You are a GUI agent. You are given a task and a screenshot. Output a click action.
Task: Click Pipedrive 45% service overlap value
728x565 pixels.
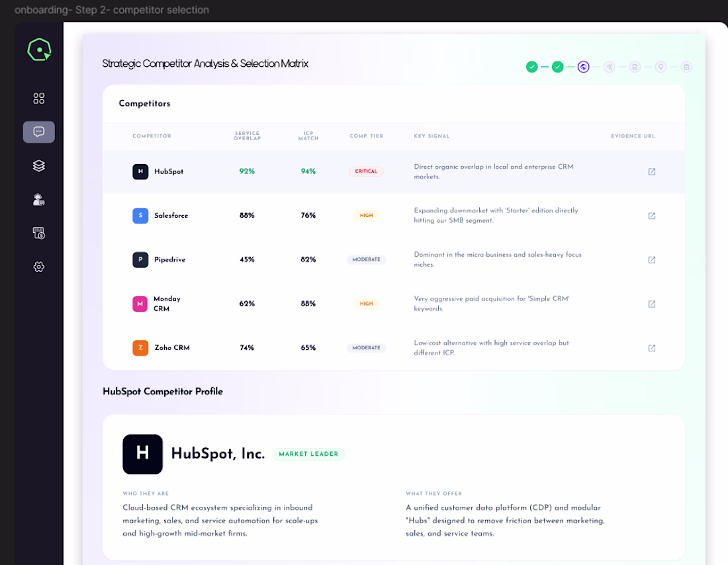coord(247,259)
